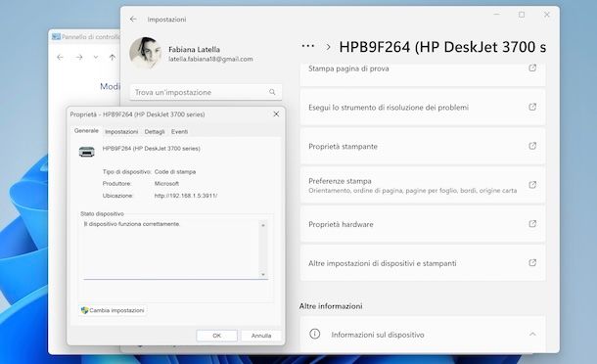Click the http://192.168.1.5:3911/ location value

coord(186,196)
